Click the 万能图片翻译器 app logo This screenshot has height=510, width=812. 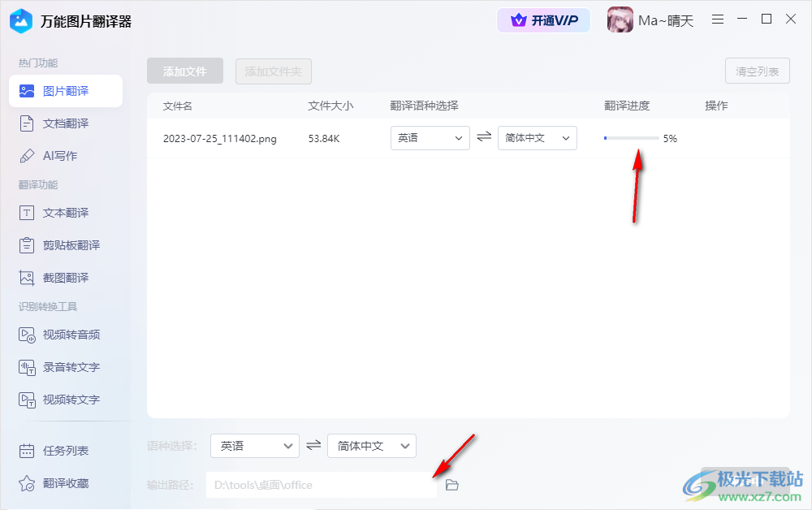pyautogui.click(x=21, y=21)
